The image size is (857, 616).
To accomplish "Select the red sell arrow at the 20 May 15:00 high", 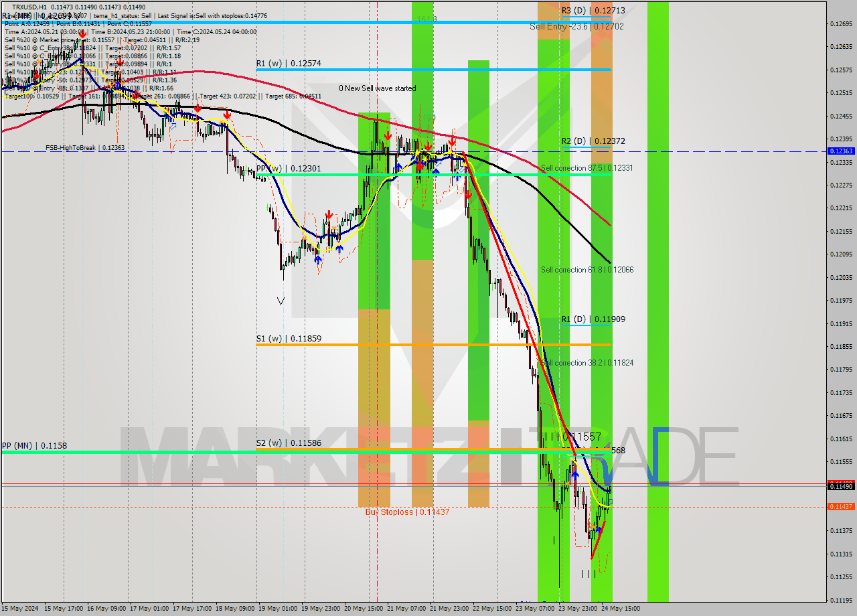I will tap(388, 135).
